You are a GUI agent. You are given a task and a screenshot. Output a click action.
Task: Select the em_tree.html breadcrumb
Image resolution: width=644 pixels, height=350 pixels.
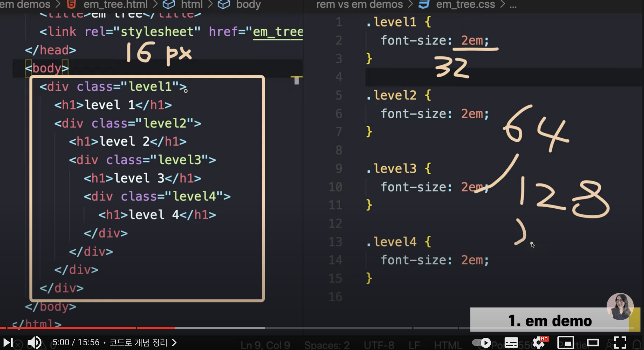point(115,4)
